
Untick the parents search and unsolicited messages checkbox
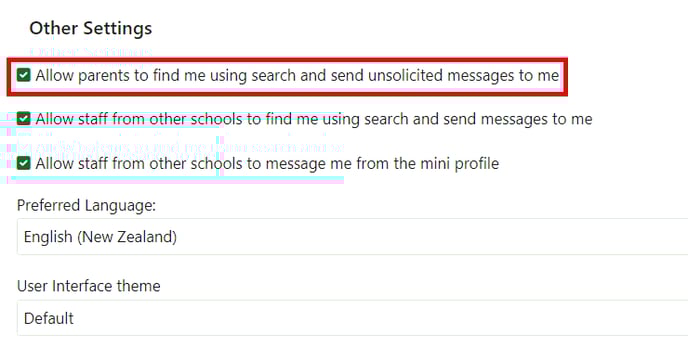[24, 75]
